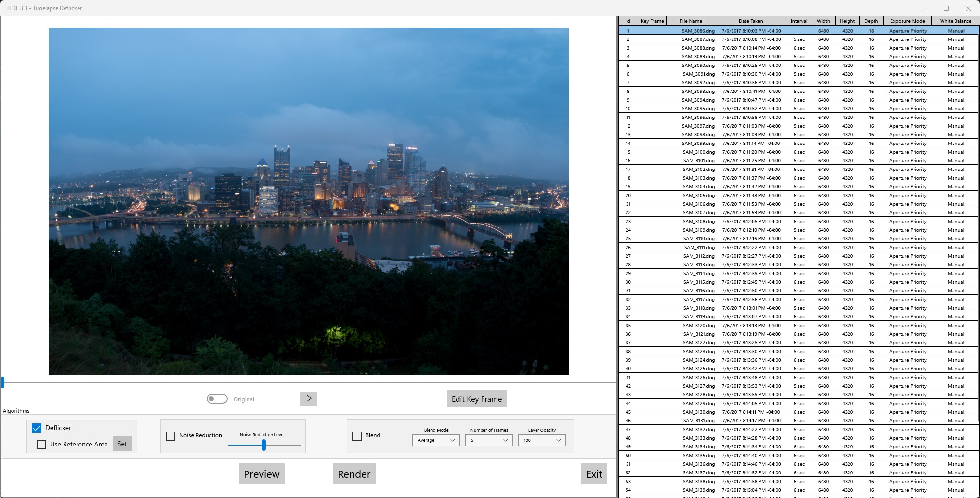Click the Render button
The image size is (980, 498).
click(354, 474)
